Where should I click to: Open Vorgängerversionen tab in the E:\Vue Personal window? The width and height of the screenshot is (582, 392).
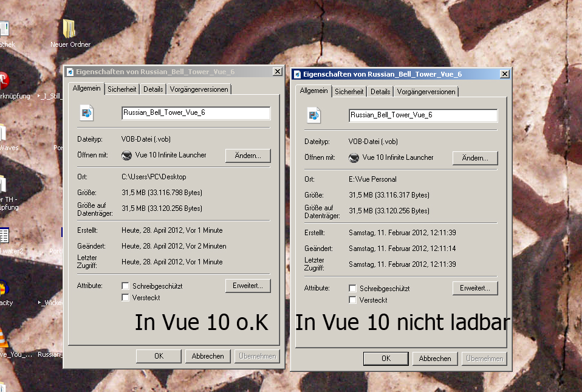pyautogui.click(x=426, y=91)
